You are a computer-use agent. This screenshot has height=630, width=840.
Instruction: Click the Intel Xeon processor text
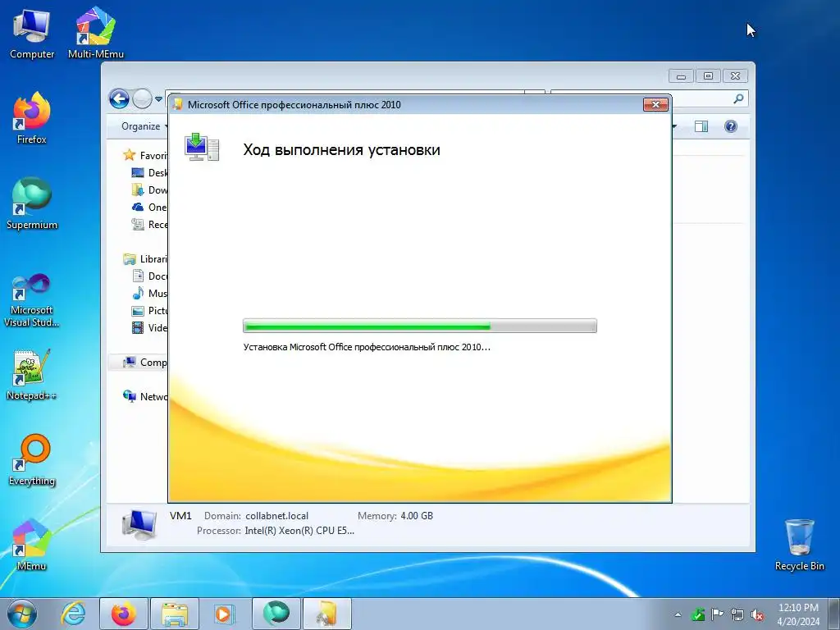coord(299,531)
